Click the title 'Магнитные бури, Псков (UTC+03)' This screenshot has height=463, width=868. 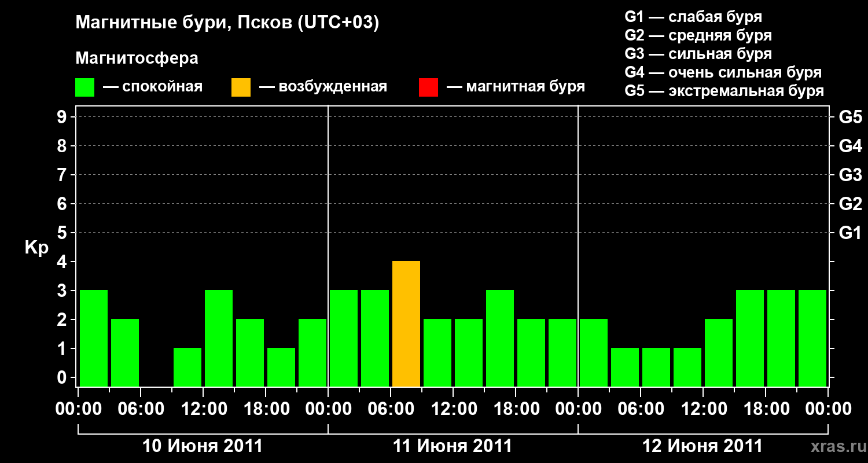227,23
